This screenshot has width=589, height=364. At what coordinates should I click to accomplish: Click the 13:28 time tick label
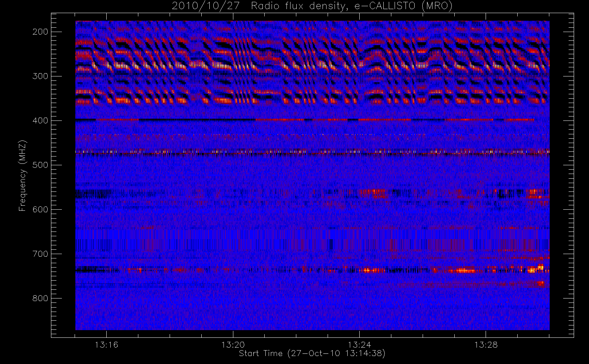pos(486,345)
